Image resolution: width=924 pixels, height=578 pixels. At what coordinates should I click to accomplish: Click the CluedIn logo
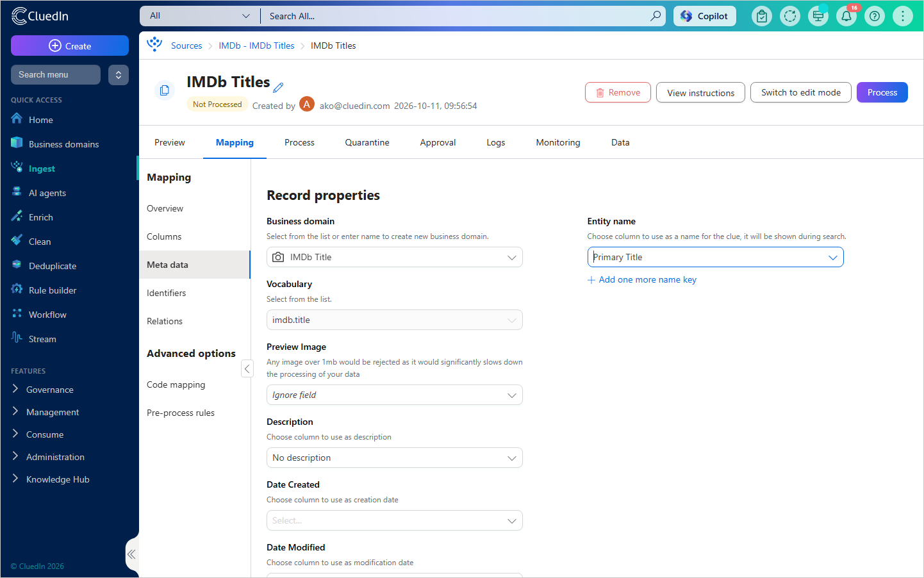40,16
